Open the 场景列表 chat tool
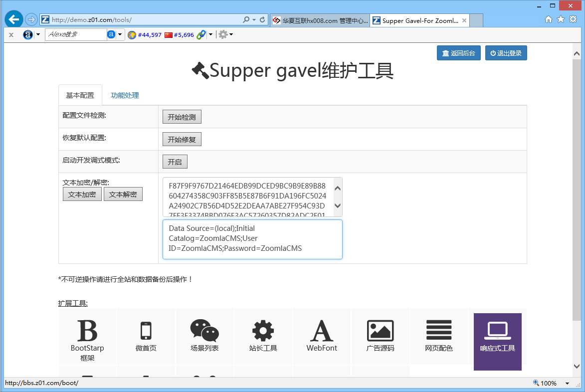This screenshot has height=392, width=585. point(204,337)
